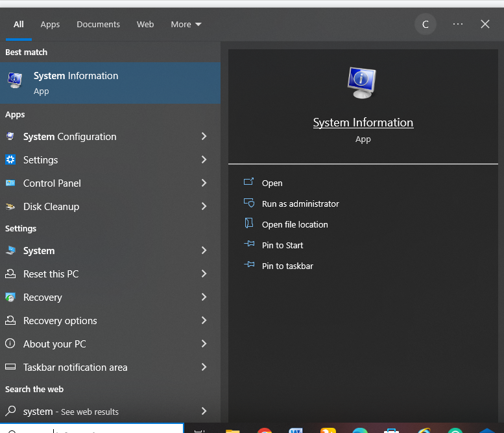Expand System Configuration result arrow
Image resolution: width=504 pixels, height=433 pixels.
[204, 136]
